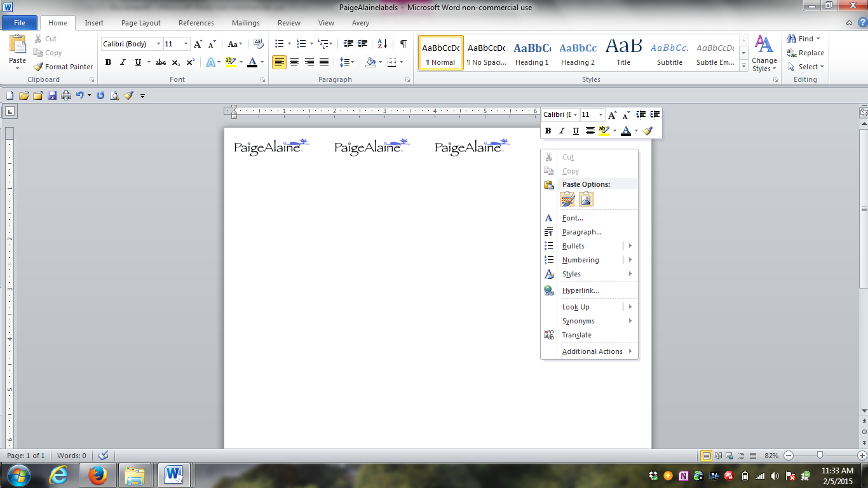The width and height of the screenshot is (868, 488).
Task: Click the first PaigeAlaine logo image
Action: click(x=271, y=147)
